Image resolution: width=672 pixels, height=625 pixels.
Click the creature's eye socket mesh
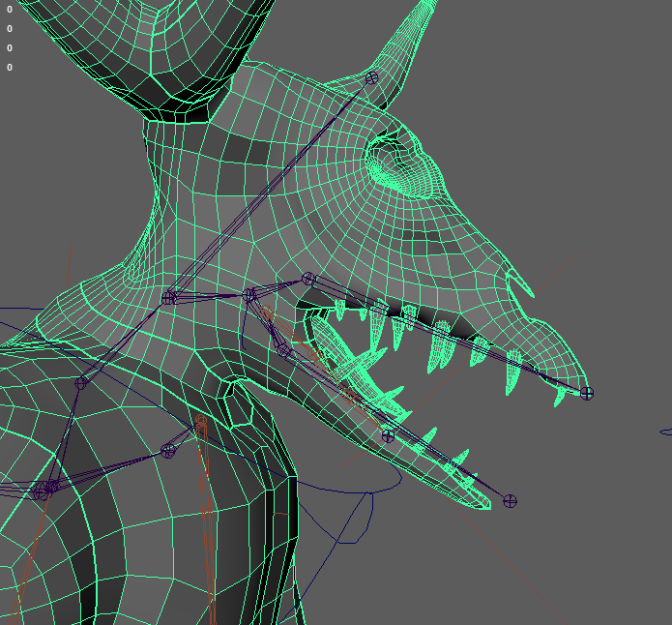394,160
